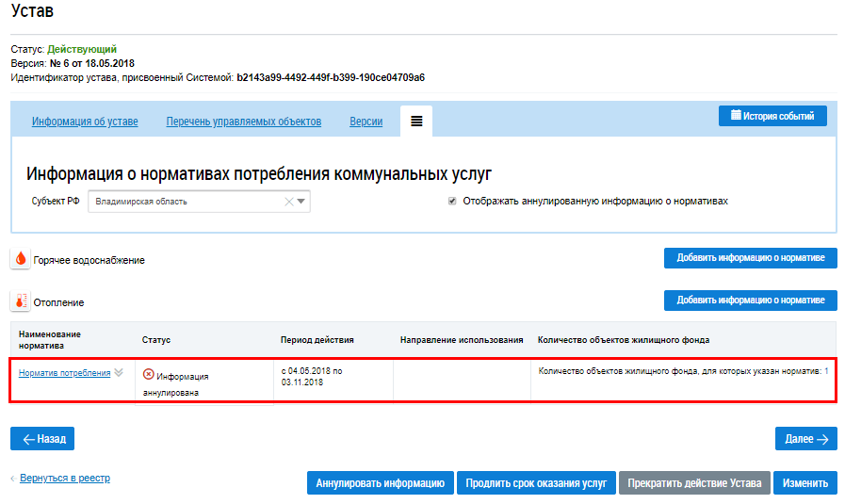Open the Норматив потребления link
The width and height of the screenshot is (845, 504).
64,372
